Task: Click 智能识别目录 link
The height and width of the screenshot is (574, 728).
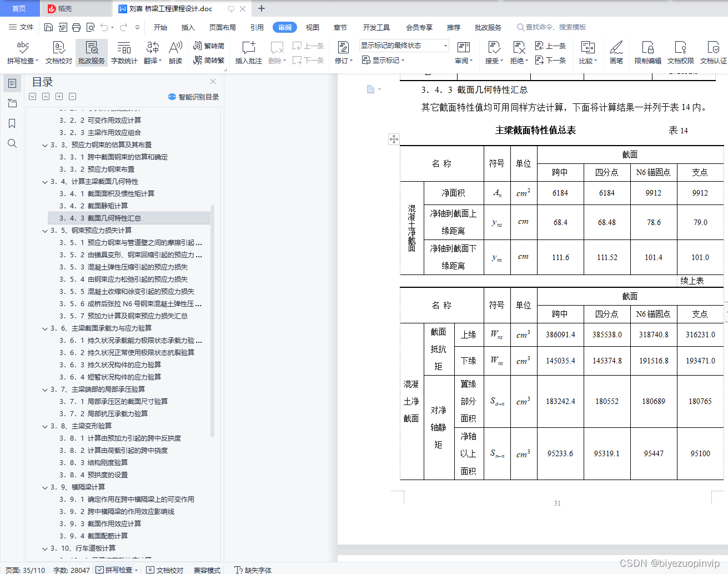Action: (193, 97)
